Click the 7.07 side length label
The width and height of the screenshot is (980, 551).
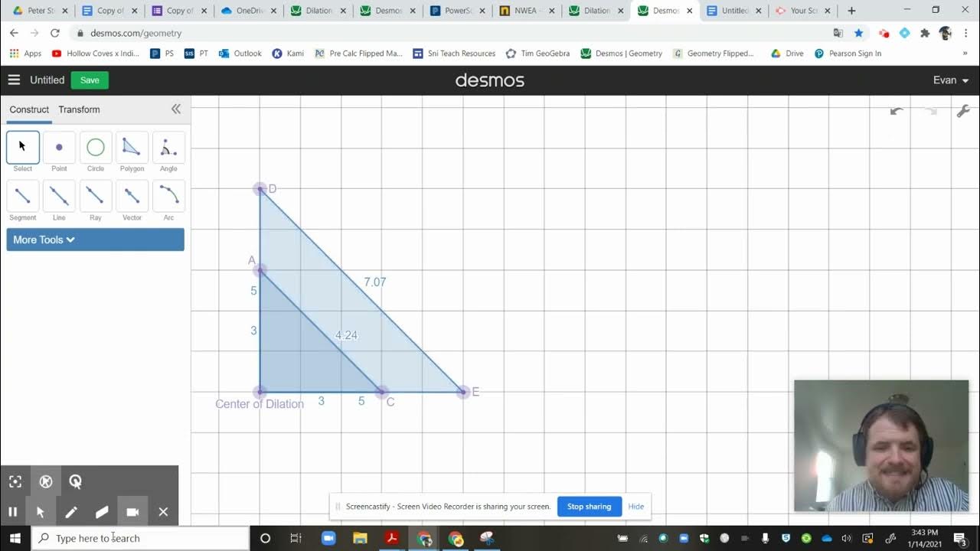click(375, 282)
